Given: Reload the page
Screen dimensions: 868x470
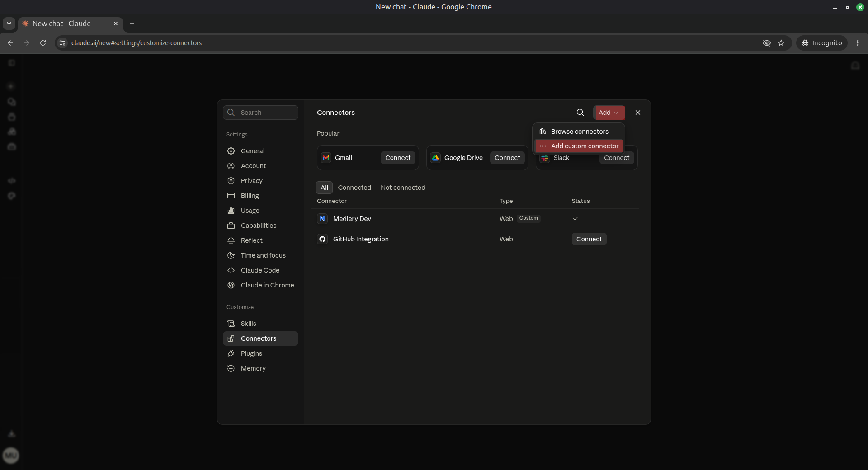Looking at the screenshot, I should tap(43, 43).
